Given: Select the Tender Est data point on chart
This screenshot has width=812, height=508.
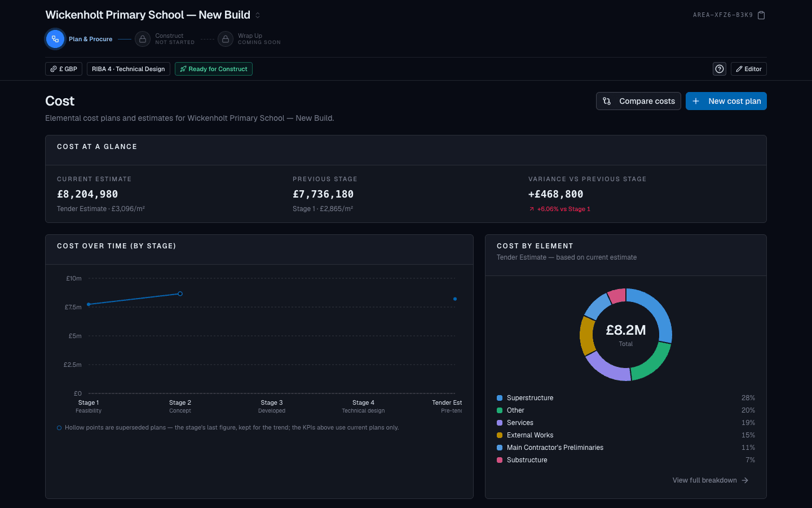Looking at the screenshot, I should click(x=455, y=299).
